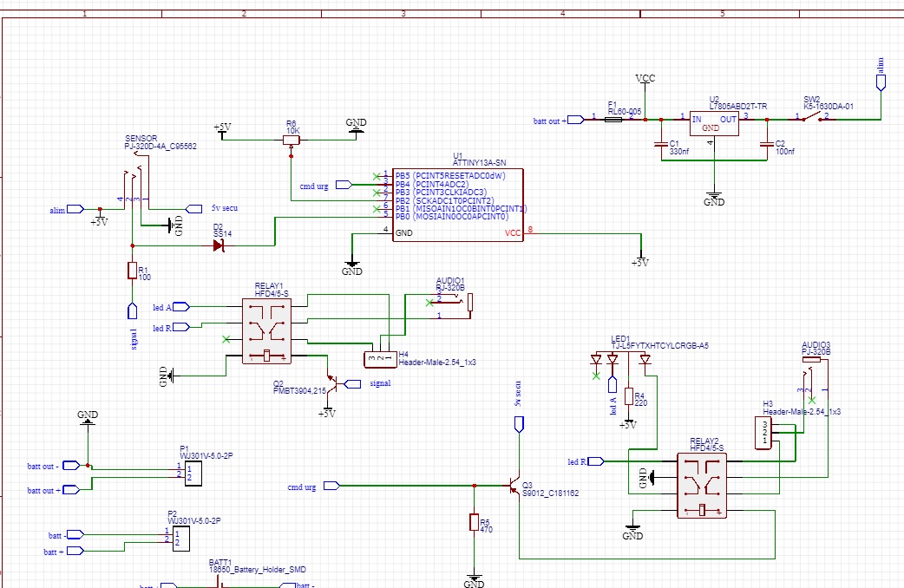The width and height of the screenshot is (904, 588).
Task: Click header H4 Header-Male-2.54_1x3
Action: [380, 359]
